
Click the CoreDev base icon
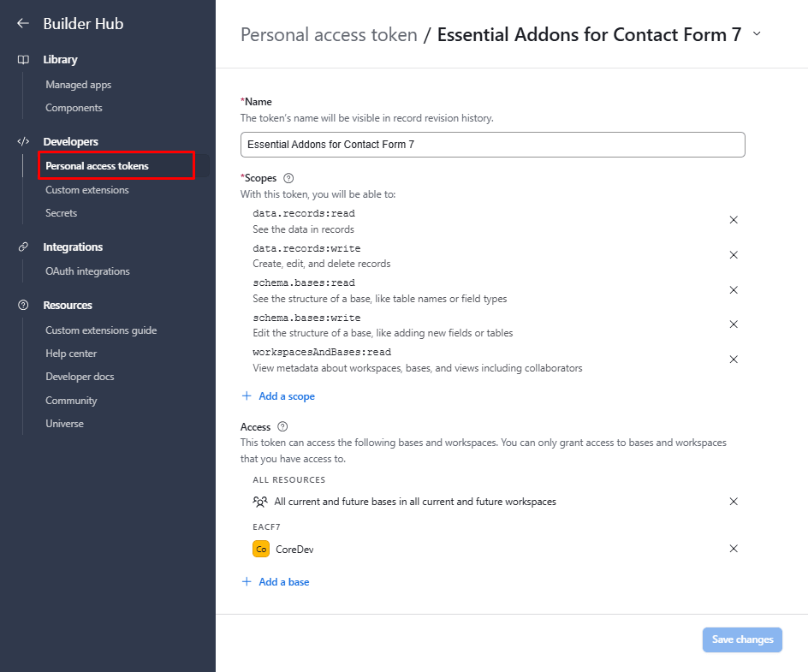coord(261,549)
